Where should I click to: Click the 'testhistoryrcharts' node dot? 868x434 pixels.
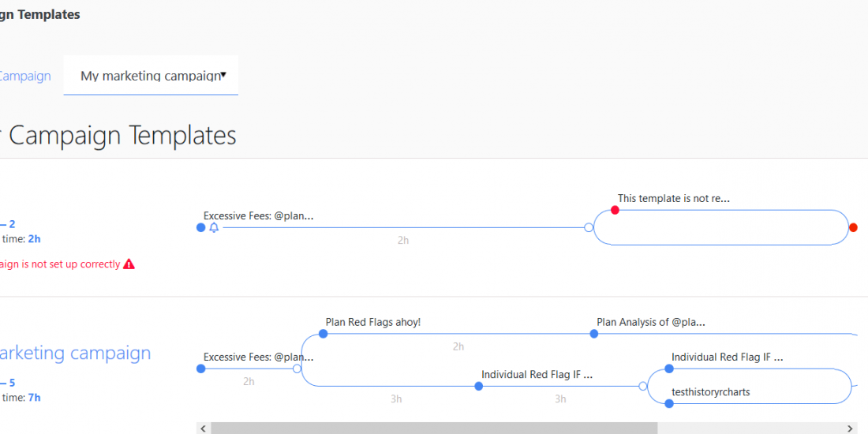click(669, 403)
